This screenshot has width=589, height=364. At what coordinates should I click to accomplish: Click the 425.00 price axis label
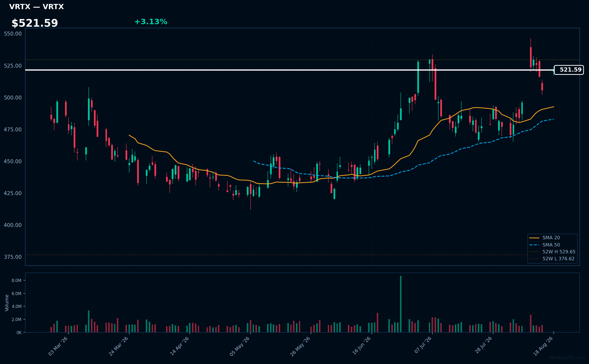(13, 193)
